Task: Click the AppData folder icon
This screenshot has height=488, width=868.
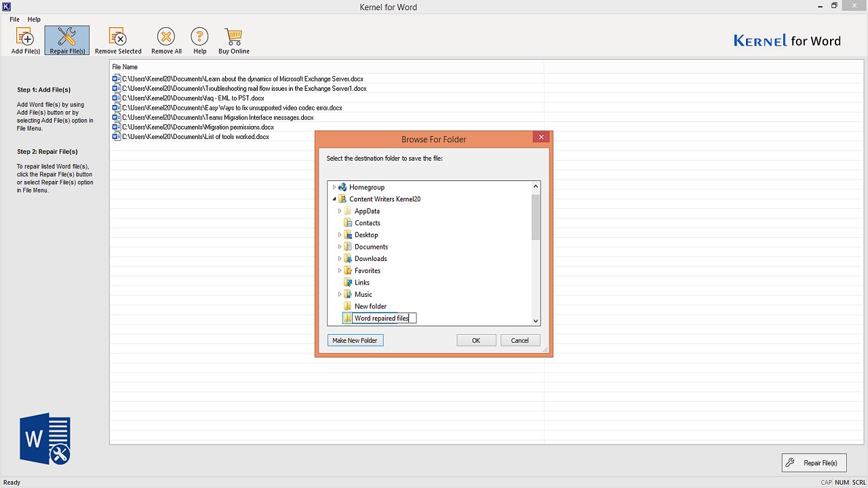Action: click(x=348, y=211)
